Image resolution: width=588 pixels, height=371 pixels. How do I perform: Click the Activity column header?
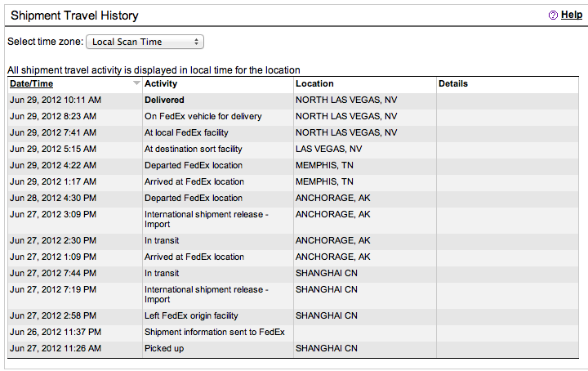[x=161, y=83]
